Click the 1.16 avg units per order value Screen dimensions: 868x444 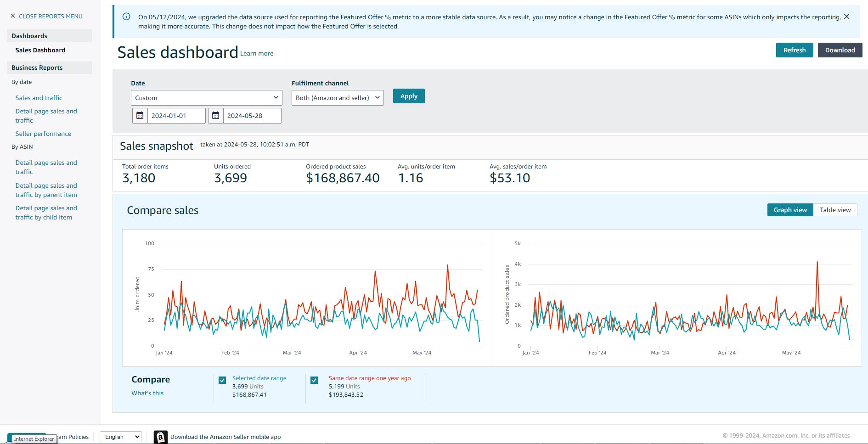(411, 178)
